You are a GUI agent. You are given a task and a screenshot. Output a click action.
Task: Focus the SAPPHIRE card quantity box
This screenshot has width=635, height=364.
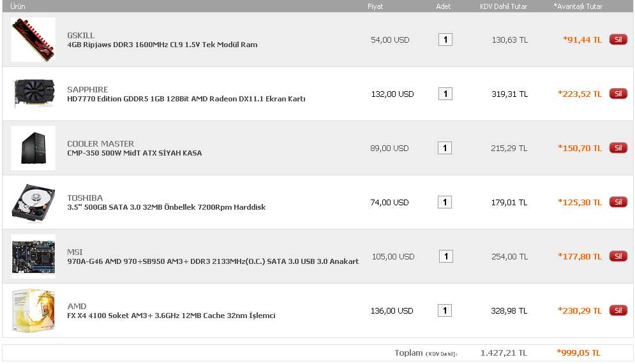445,94
